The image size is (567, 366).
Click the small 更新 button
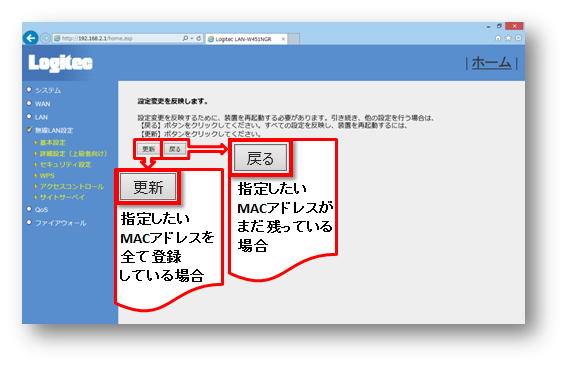pyautogui.click(x=148, y=149)
